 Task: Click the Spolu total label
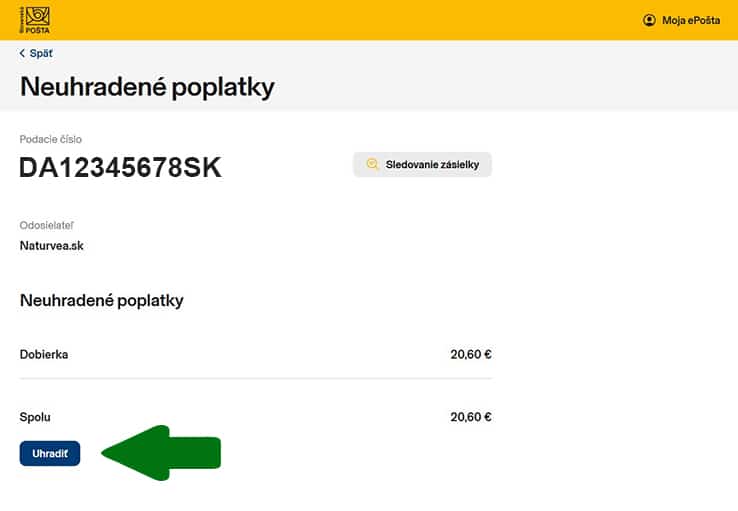[x=35, y=417]
